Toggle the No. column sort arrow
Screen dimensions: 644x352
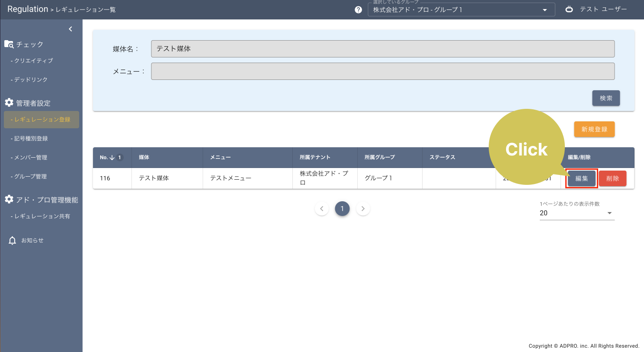click(x=112, y=157)
